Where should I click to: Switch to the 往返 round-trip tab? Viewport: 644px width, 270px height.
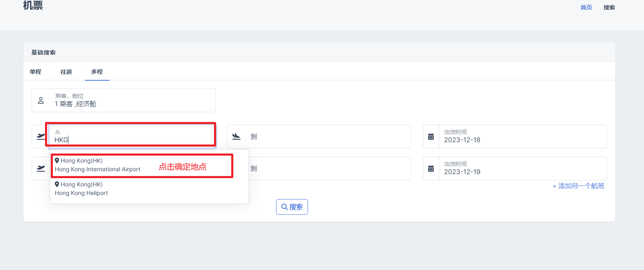(66, 72)
